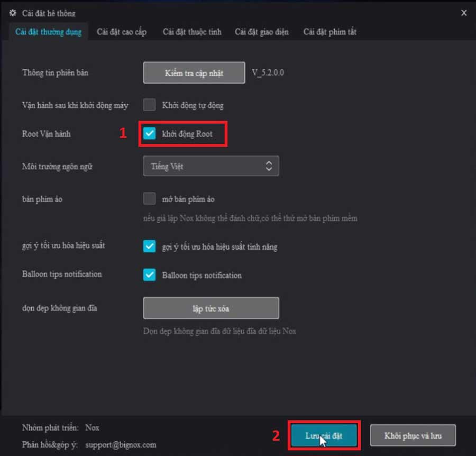The image size is (476, 456).
Task: Click the support@bignox.com email address
Action: coord(121,445)
